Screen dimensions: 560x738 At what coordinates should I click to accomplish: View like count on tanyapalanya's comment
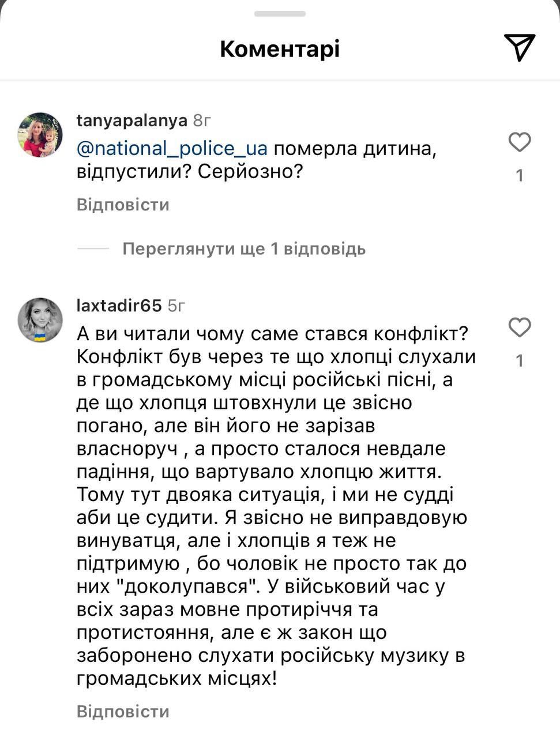[520, 175]
